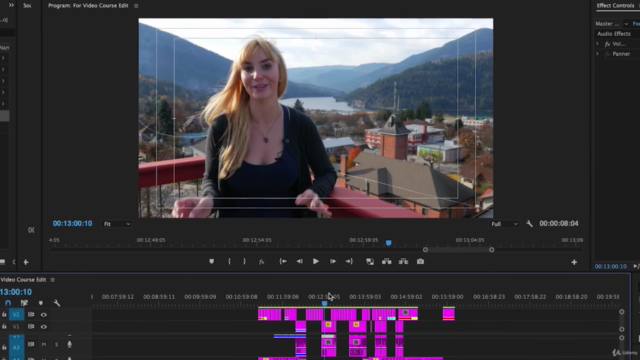Click the Mark In button
The width and height of the screenshot is (640, 360).
pyautogui.click(x=229, y=262)
